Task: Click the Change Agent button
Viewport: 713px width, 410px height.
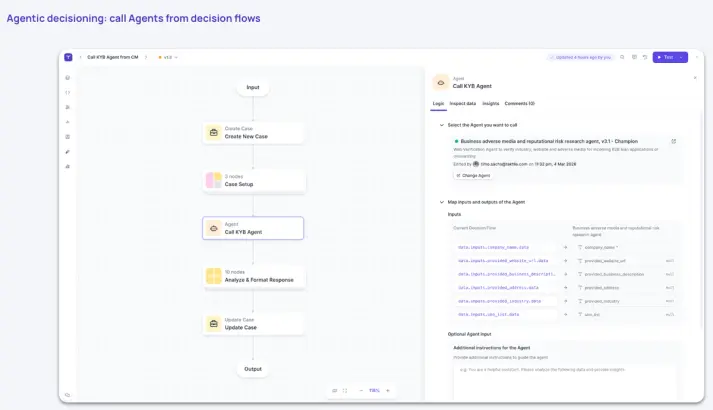Action: 473,175
